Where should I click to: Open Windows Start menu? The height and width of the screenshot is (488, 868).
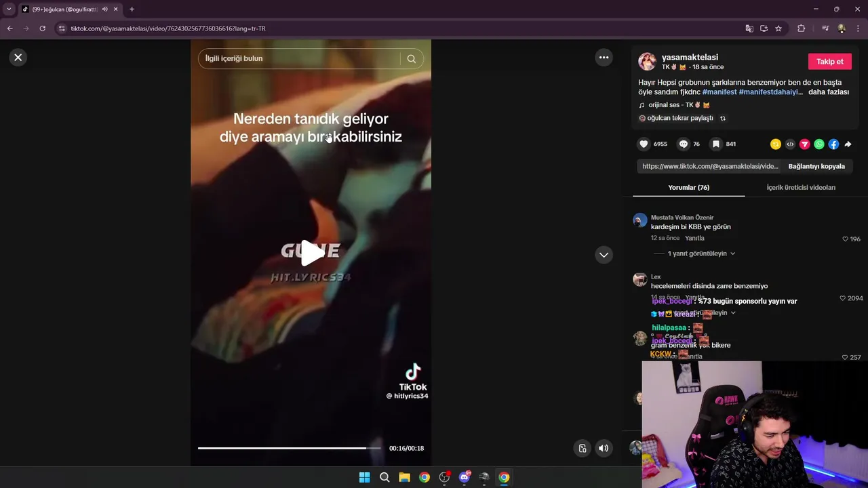coord(364,477)
